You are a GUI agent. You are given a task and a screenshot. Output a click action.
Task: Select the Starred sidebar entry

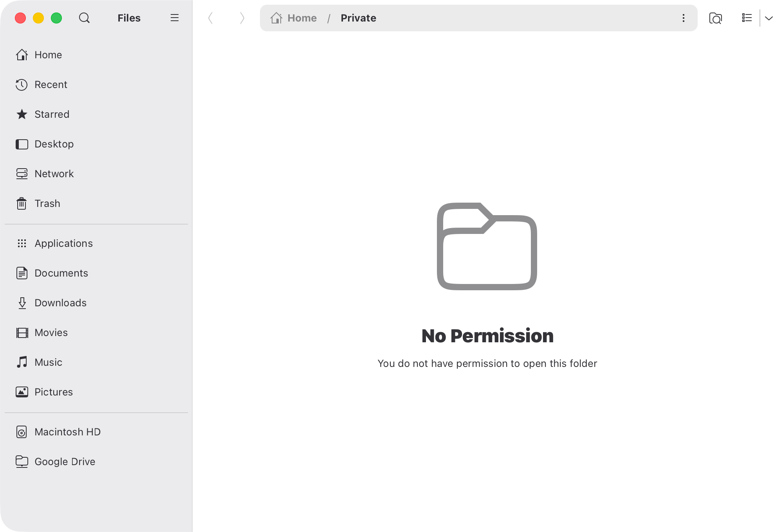[52, 114]
